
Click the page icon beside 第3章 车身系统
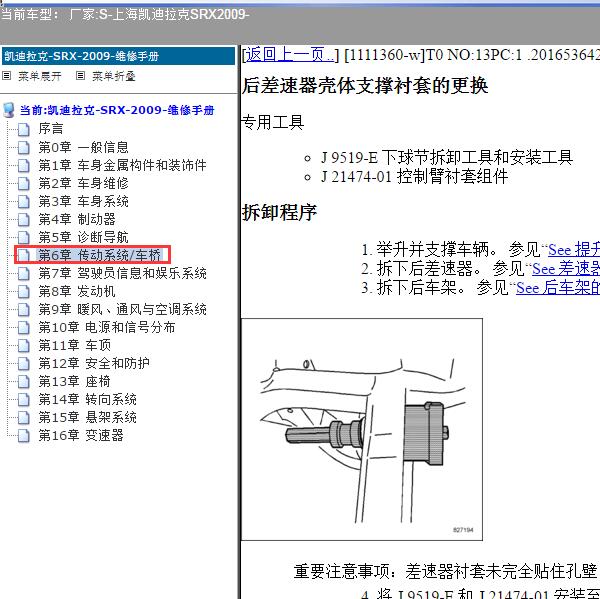[24, 201]
